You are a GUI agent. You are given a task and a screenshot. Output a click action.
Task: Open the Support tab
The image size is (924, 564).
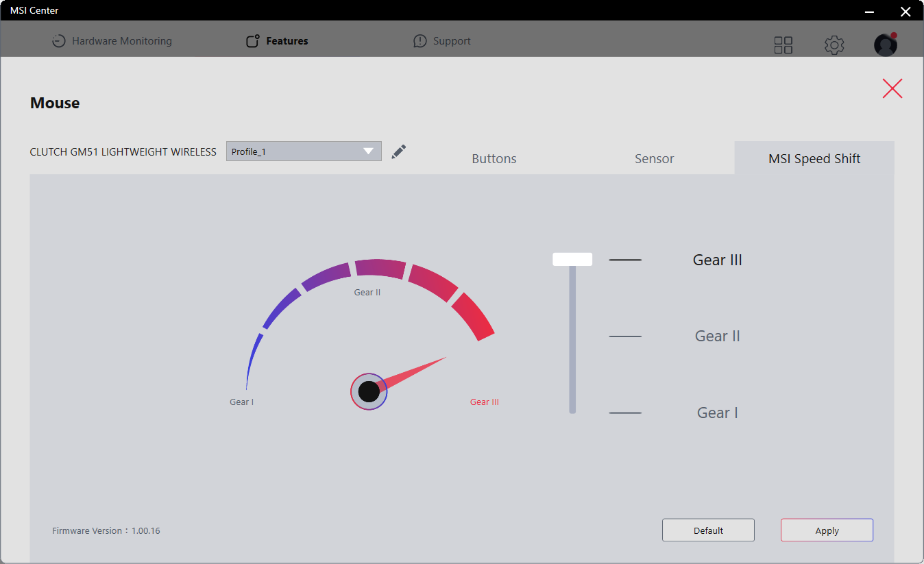pos(441,41)
